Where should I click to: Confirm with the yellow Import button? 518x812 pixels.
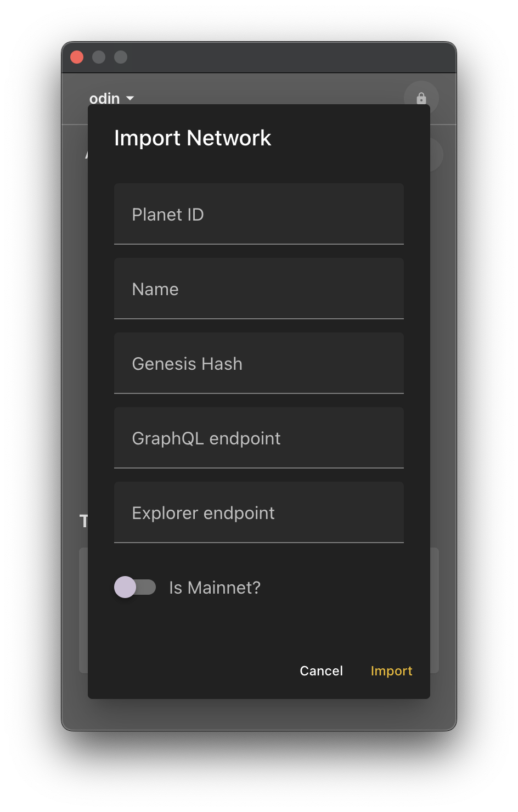point(391,671)
